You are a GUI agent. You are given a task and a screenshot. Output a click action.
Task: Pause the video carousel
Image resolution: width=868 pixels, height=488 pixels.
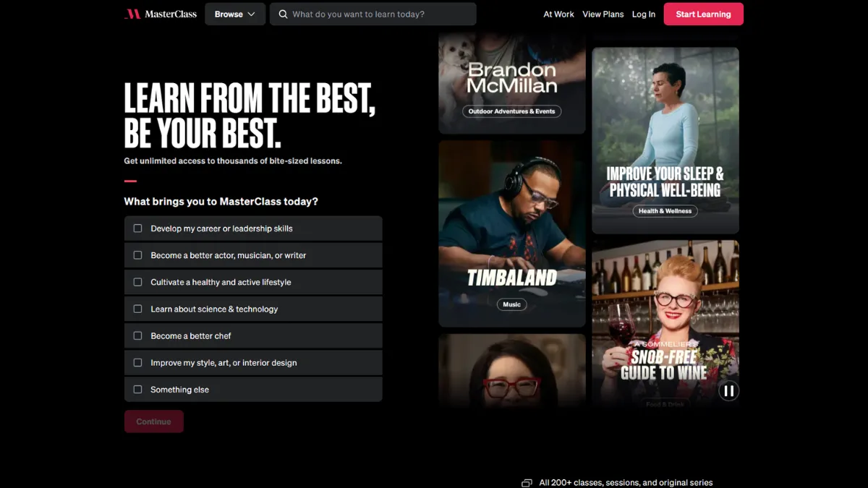728,391
